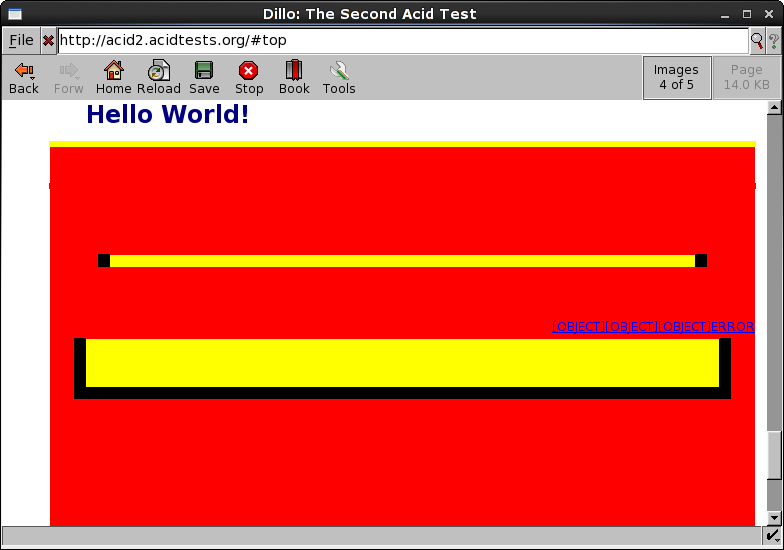Clear the URL with red X

48,41
